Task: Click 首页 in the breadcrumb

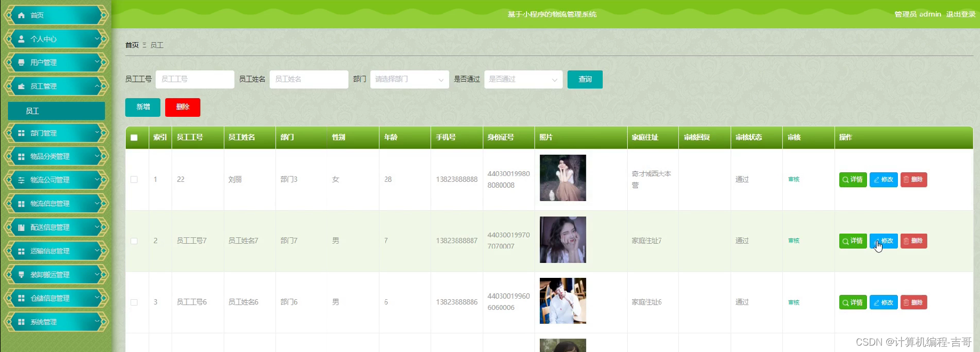Action: pos(132,45)
